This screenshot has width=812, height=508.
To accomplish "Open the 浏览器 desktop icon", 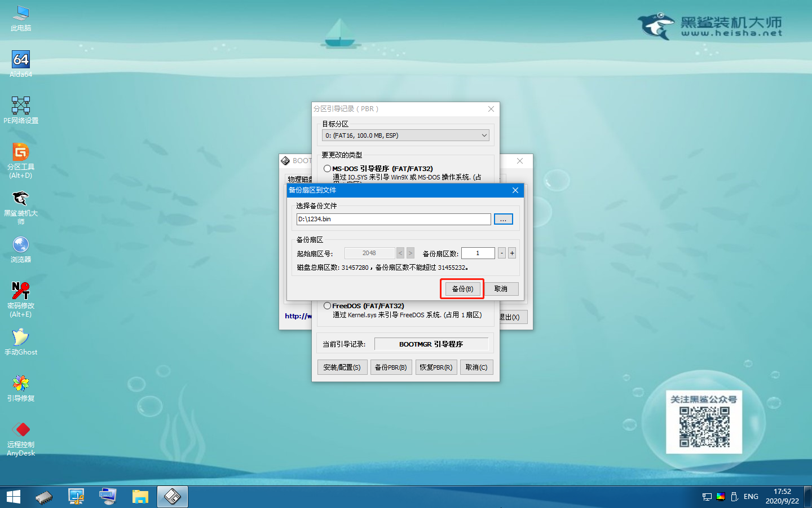I will [21, 249].
